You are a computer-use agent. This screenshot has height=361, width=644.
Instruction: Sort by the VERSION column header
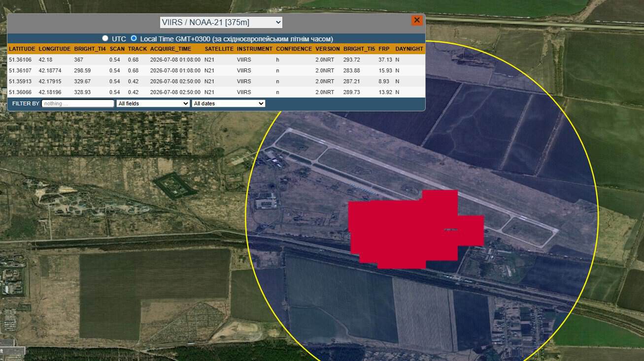click(328, 49)
